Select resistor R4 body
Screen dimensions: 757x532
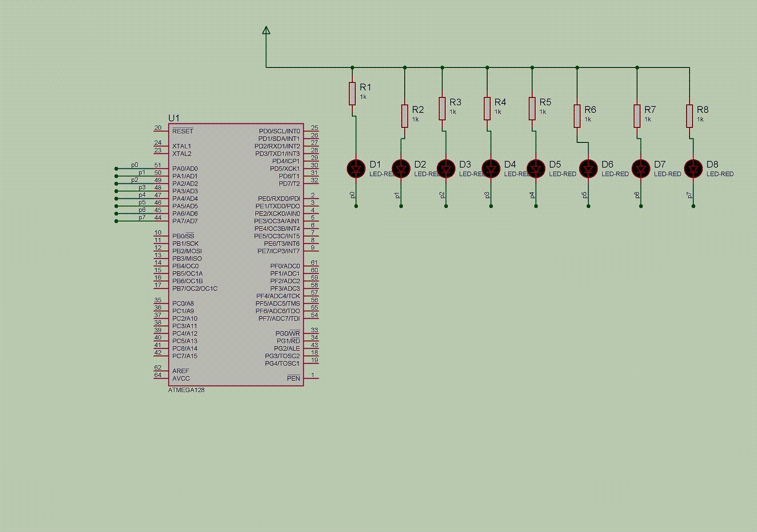pos(487,109)
